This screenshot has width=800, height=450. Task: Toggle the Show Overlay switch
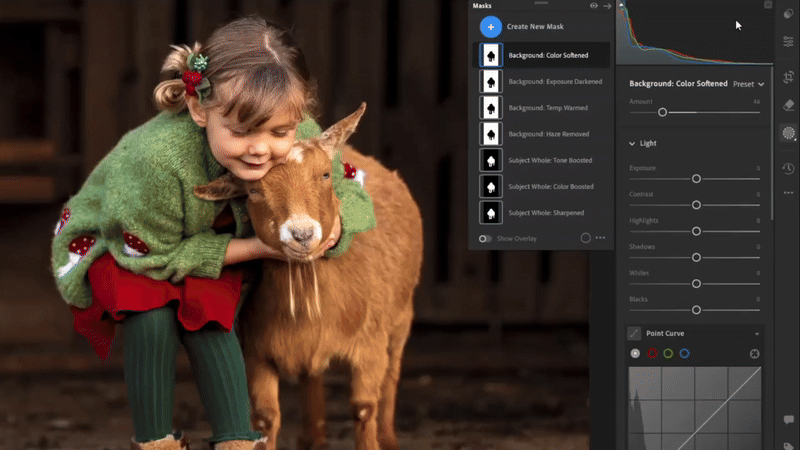click(485, 238)
